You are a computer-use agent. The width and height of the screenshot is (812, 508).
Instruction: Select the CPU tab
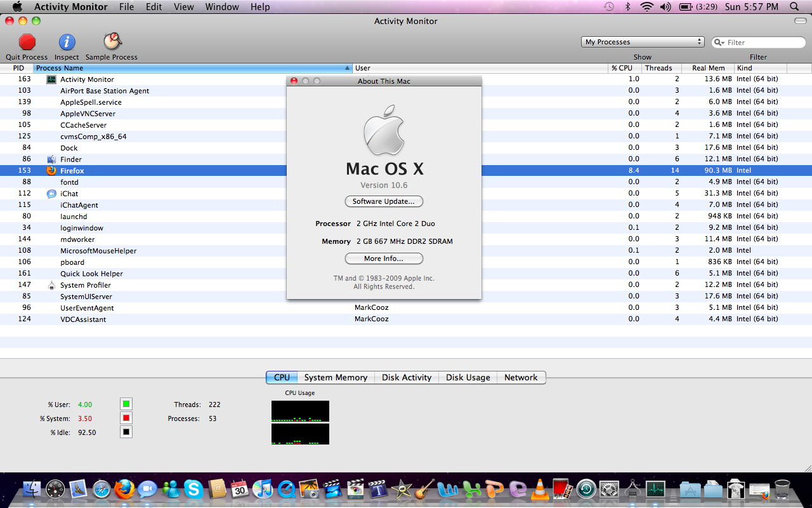pyautogui.click(x=282, y=377)
